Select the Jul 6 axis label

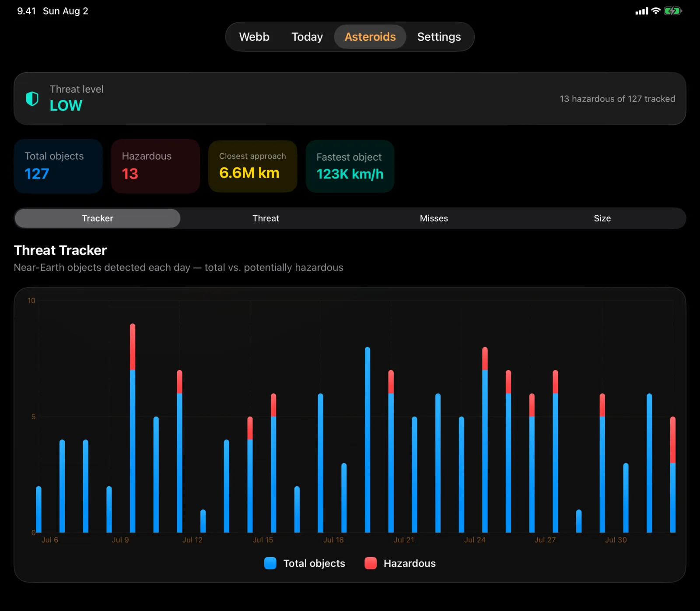click(x=50, y=540)
